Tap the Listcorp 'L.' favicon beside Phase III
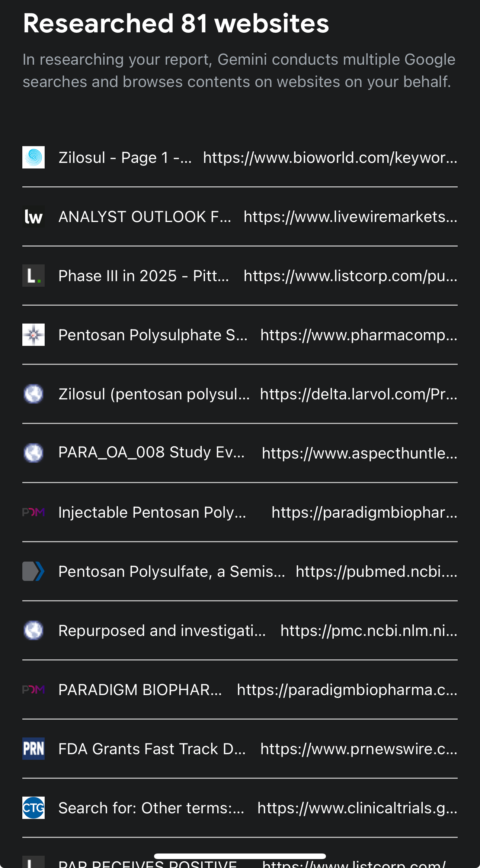The width and height of the screenshot is (480, 868). click(33, 276)
